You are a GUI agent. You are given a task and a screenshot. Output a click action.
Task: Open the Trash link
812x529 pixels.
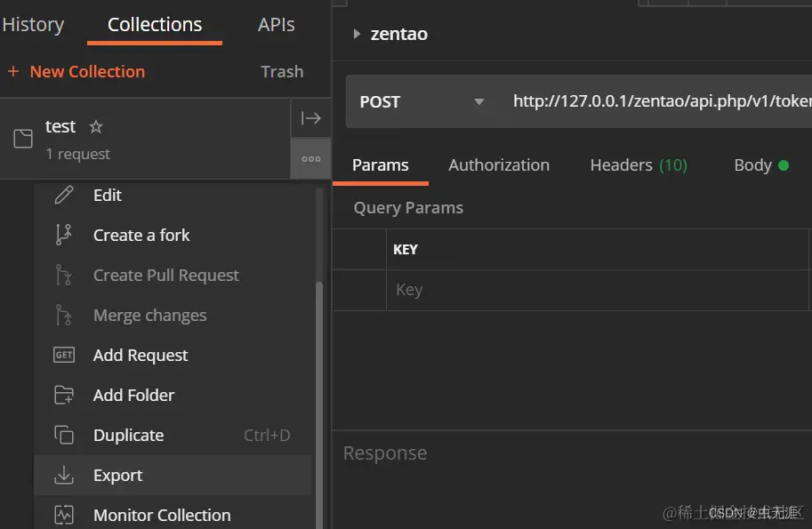coord(282,71)
